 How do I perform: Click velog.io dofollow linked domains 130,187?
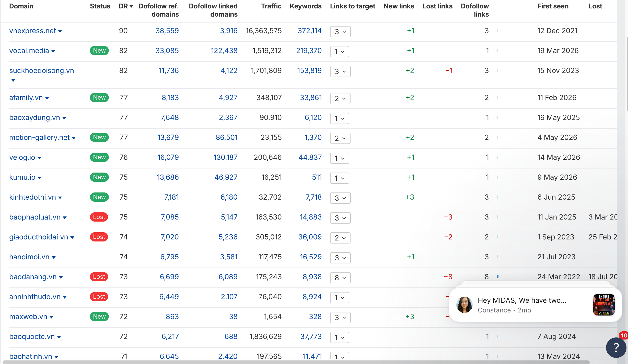click(225, 157)
